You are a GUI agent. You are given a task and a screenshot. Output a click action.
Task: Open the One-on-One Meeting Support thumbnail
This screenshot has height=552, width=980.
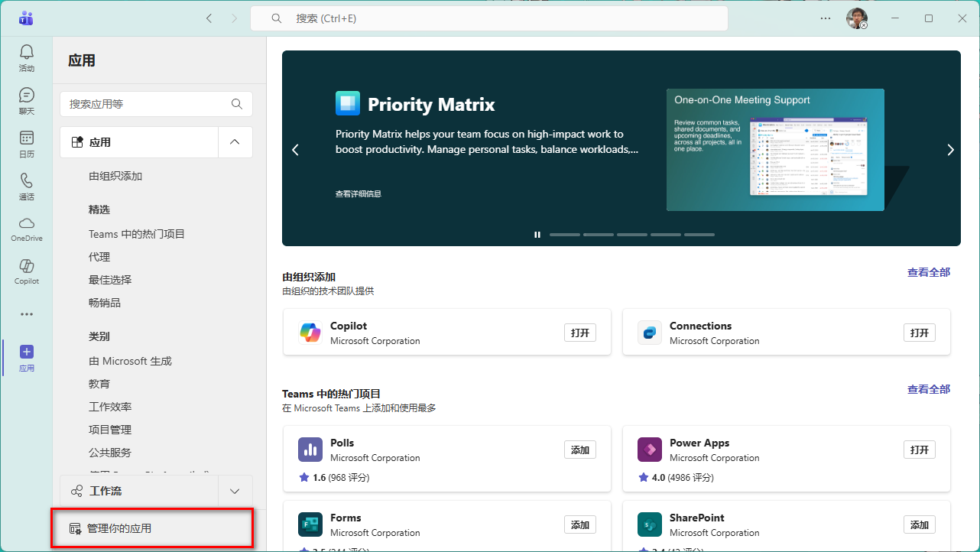click(x=775, y=150)
